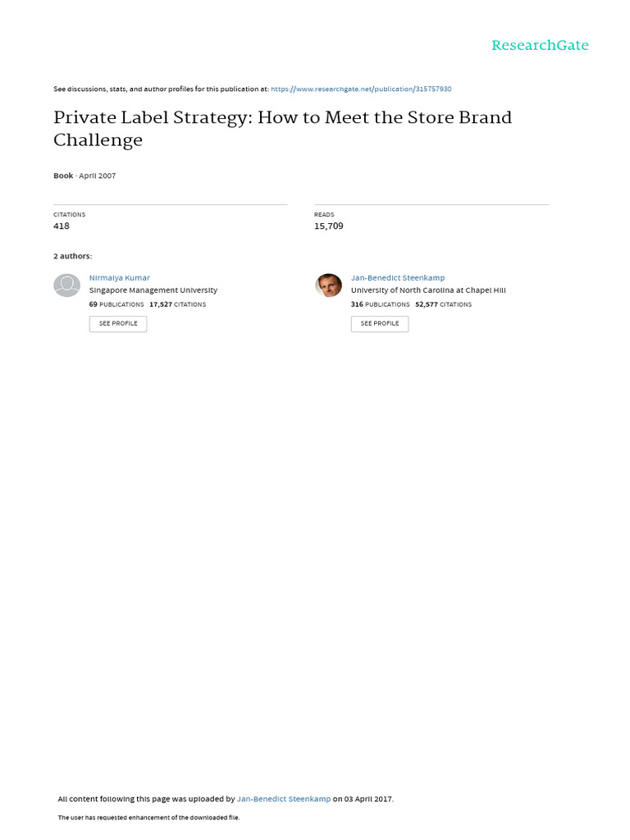Select the Private Label Strategy book title
Screen dimensions: 630x840
pyautogui.click(x=283, y=128)
